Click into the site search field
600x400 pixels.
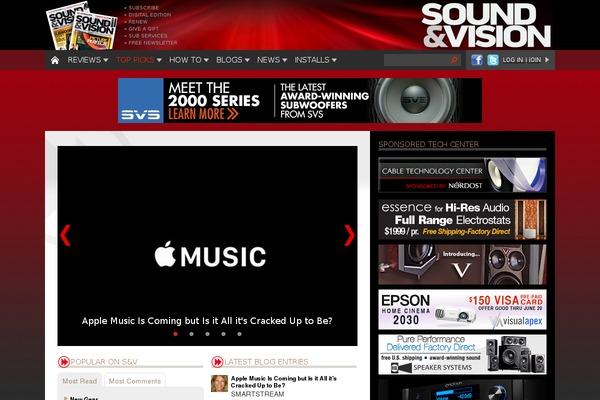point(415,60)
